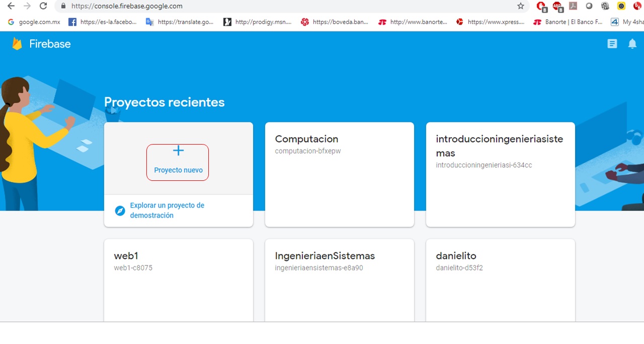Viewport: 644px width, 344px height.
Task: Click the Proyecto nuevo button
Action: click(x=178, y=170)
